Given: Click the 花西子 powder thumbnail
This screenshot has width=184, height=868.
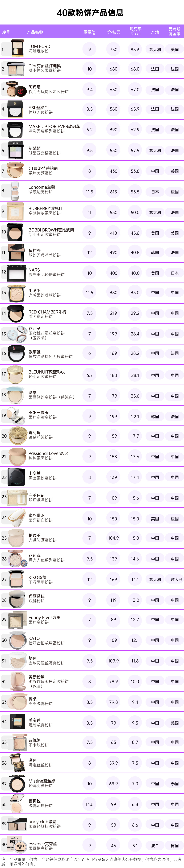Looking at the screenshot, I should point(17,334).
